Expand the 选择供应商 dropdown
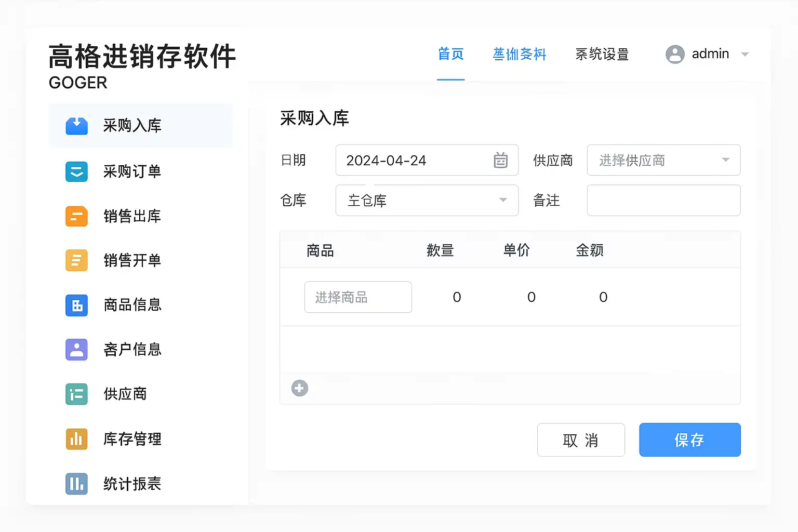 (x=725, y=160)
